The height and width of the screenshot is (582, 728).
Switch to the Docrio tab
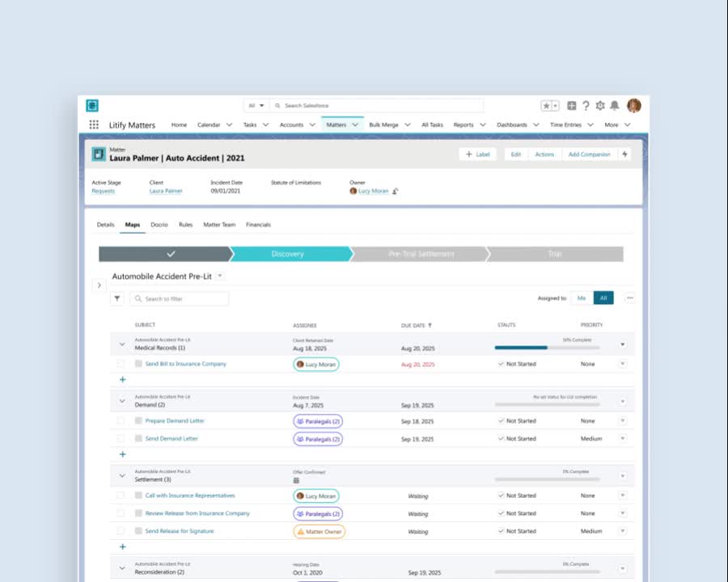point(159,225)
